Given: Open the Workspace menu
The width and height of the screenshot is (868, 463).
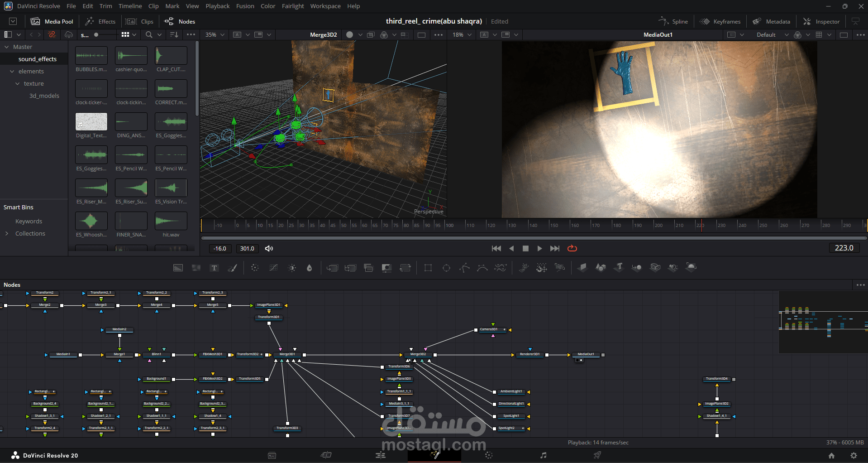Looking at the screenshot, I should point(325,6).
